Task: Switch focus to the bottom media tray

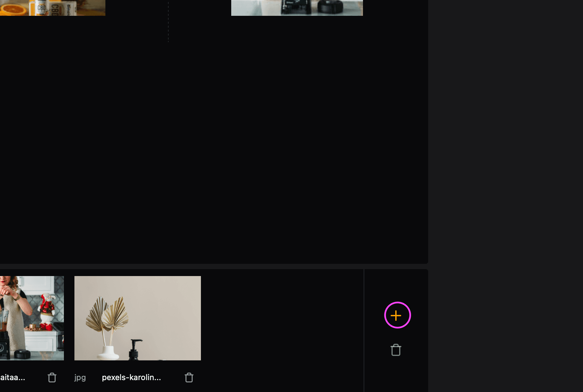Action: [x=181, y=329]
